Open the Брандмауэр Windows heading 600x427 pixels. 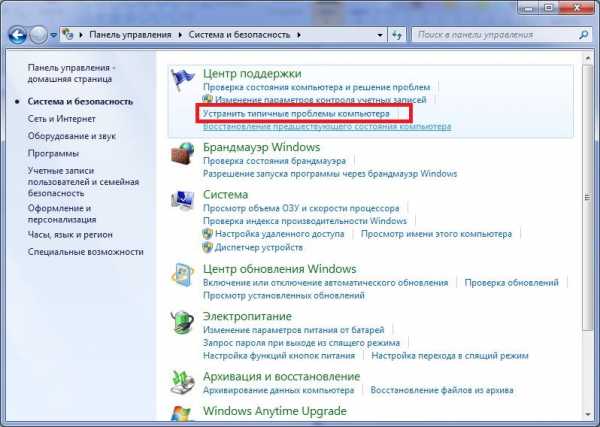point(262,147)
